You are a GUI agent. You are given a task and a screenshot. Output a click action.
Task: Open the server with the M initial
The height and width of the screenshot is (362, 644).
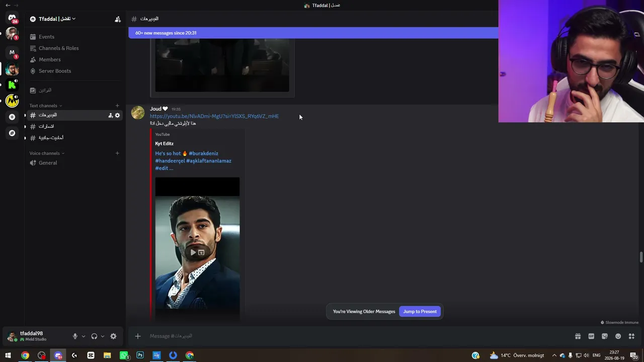(12, 52)
